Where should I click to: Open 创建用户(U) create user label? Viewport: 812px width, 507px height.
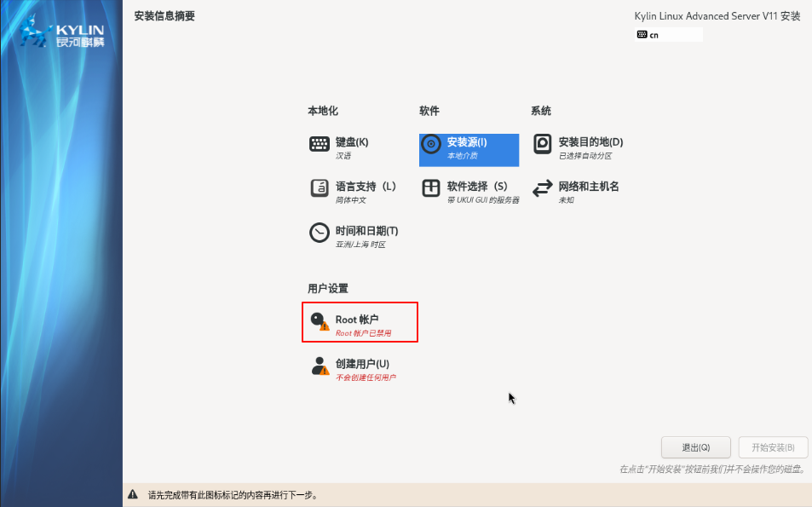pos(362,364)
